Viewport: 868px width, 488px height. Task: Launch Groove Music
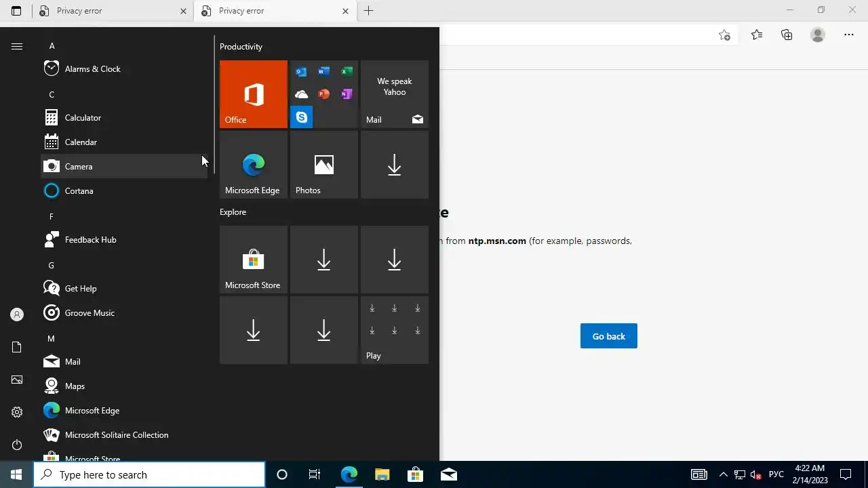click(124, 312)
